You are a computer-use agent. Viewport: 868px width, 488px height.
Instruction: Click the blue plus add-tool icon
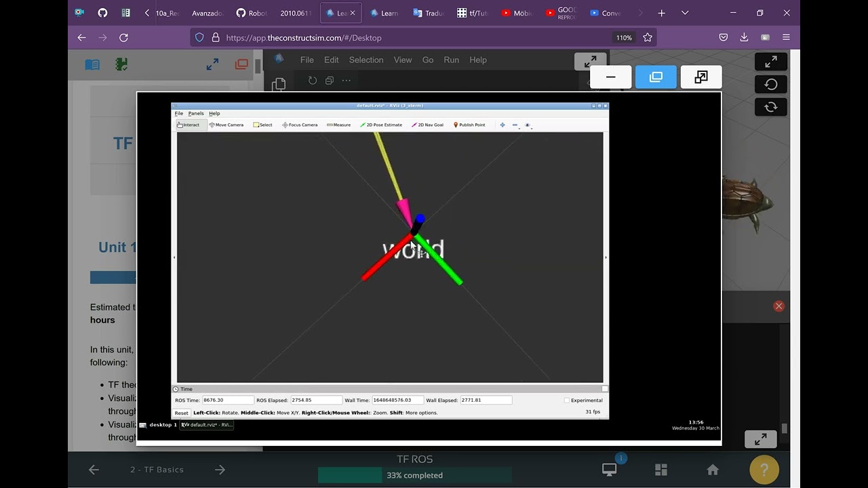click(x=502, y=125)
